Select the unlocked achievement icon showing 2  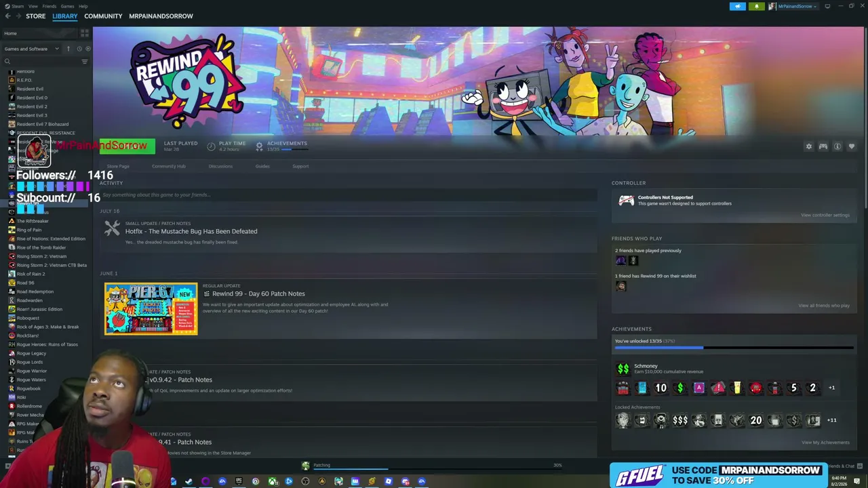812,388
